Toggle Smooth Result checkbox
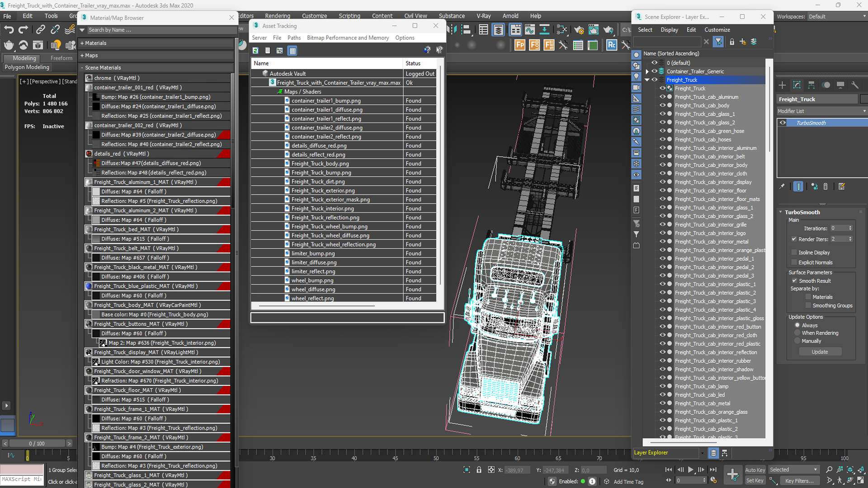 [x=794, y=281]
